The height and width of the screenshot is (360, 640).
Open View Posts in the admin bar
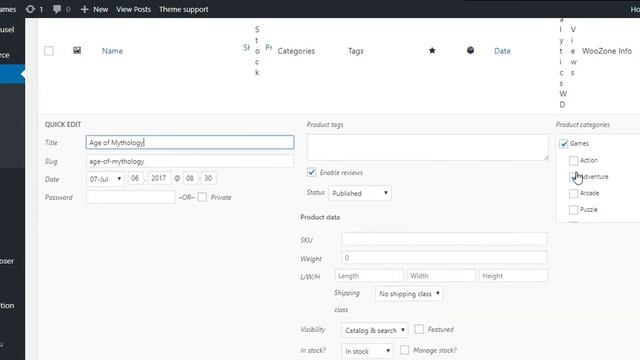133,9
